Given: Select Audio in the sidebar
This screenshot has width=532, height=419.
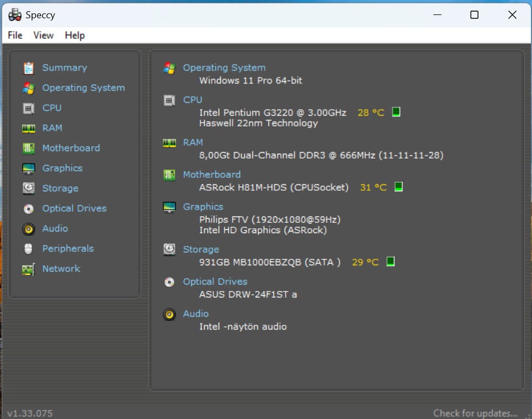Looking at the screenshot, I should (55, 228).
